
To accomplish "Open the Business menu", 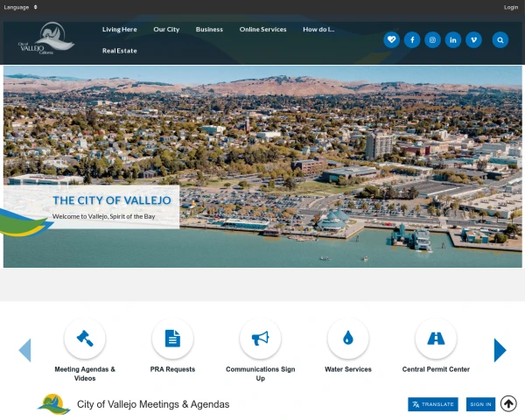I will [x=209, y=30].
